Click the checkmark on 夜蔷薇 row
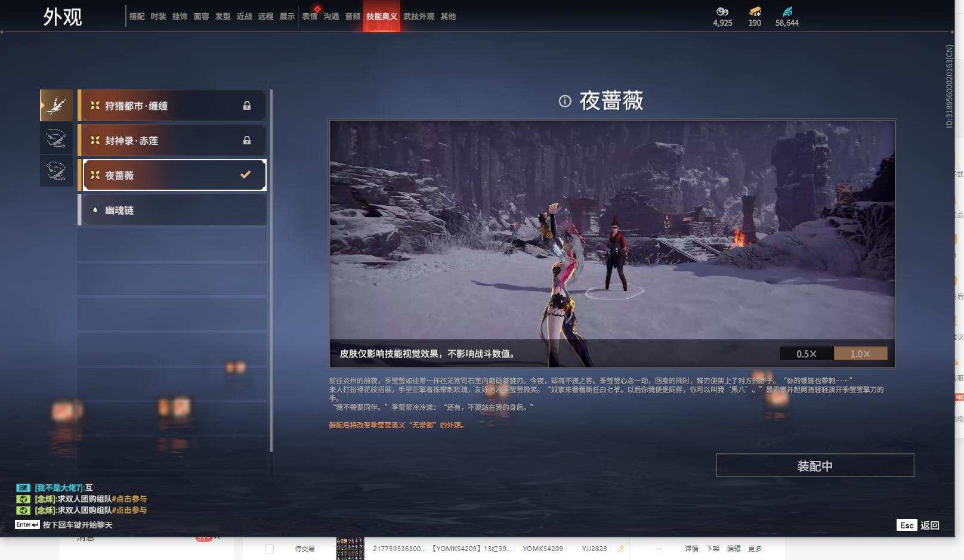 [x=245, y=175]
